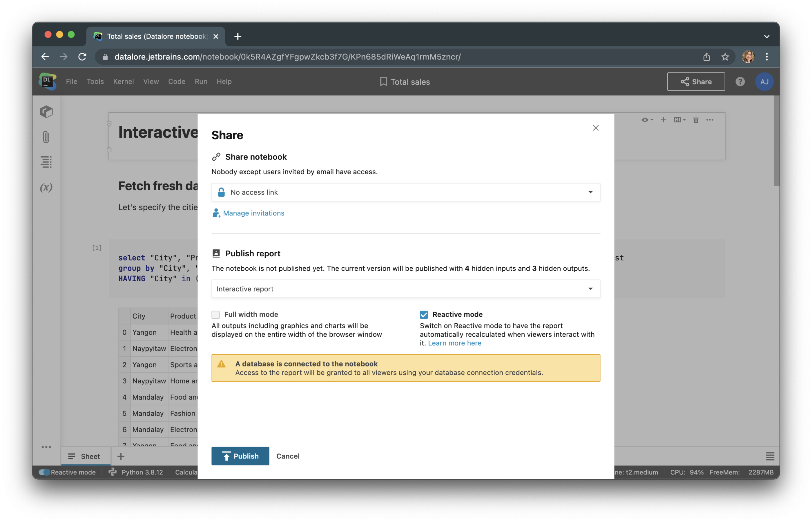Open the cell more options ellipsis
The width and height of the screenshot is (812, 522).
710,120
